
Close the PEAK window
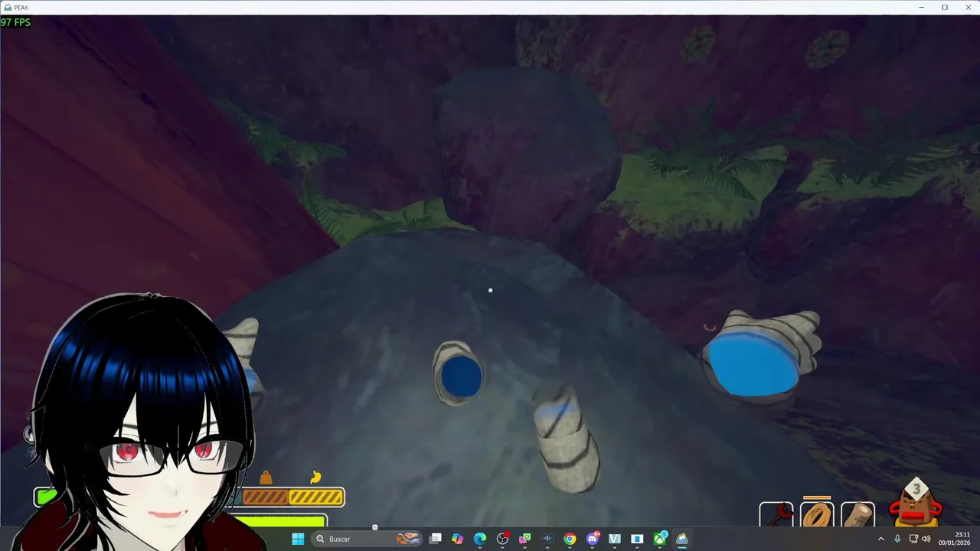click(x=967, y=7)
